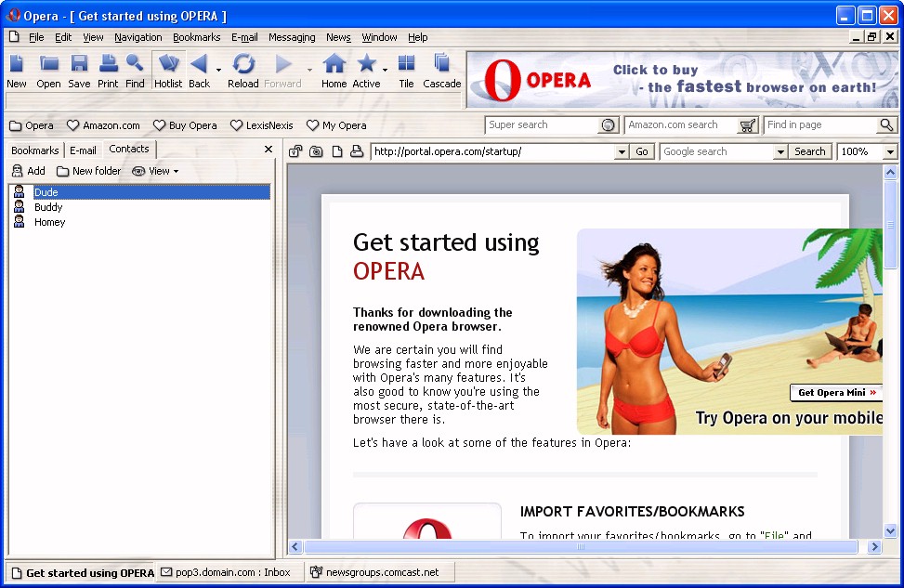Open the Edit menu
The image size is (904, 588).
click(x=63, y=37)
